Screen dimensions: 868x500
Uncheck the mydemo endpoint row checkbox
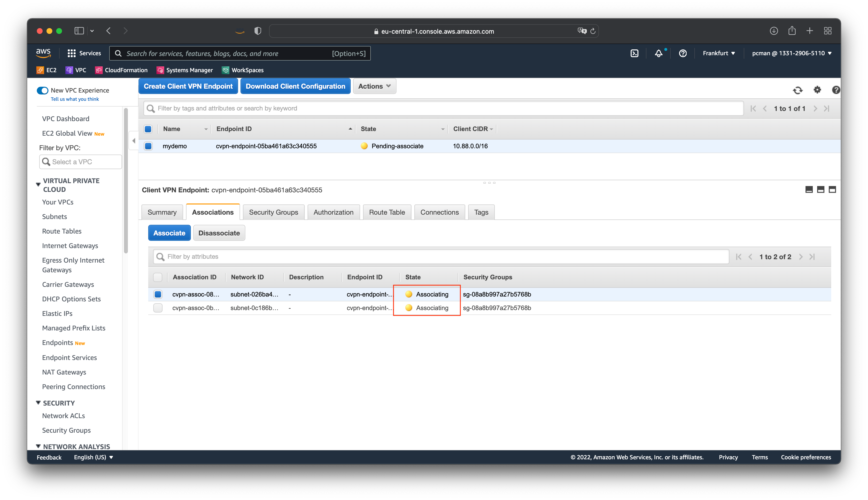[x=148, y=146]
